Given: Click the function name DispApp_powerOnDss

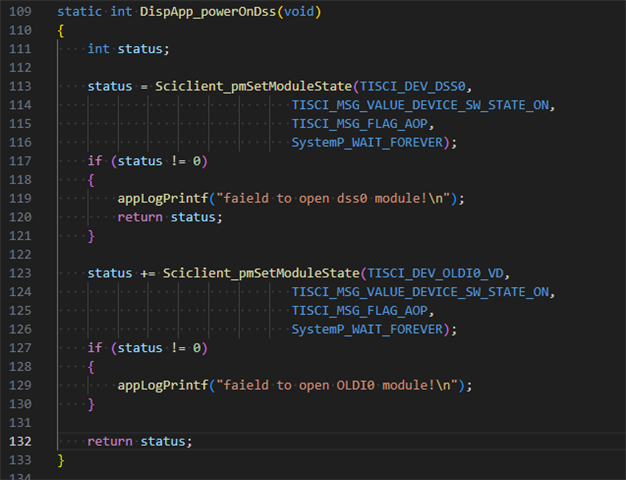Looking at the screenshot, I should pyautogui.click(x=208, y=12).
